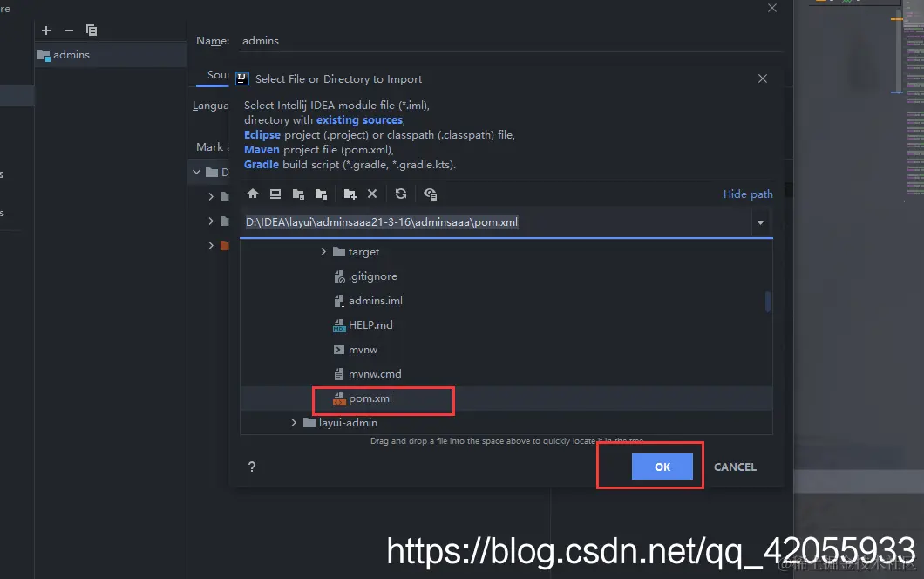Open path history dropdown arrow

click(x=760, y=222)
